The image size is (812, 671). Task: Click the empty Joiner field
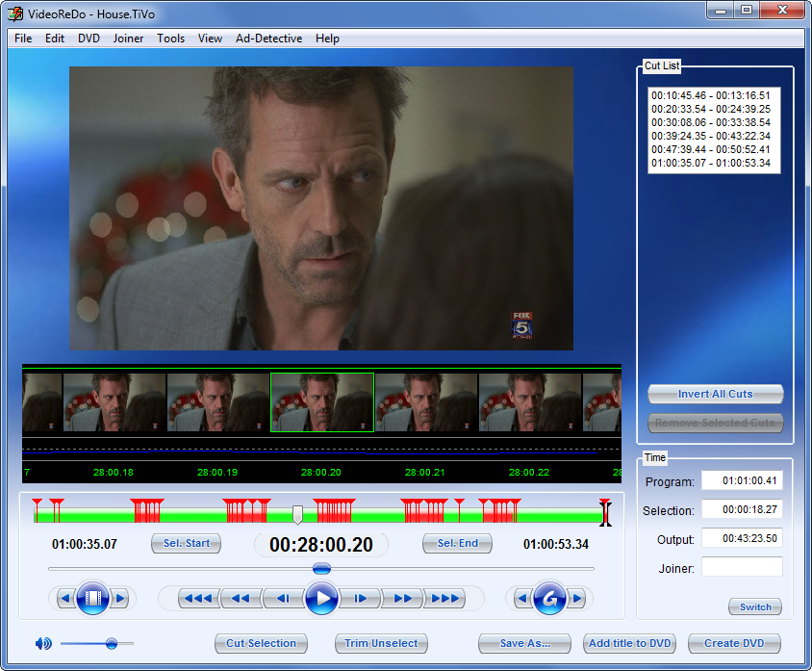[742, 567]
